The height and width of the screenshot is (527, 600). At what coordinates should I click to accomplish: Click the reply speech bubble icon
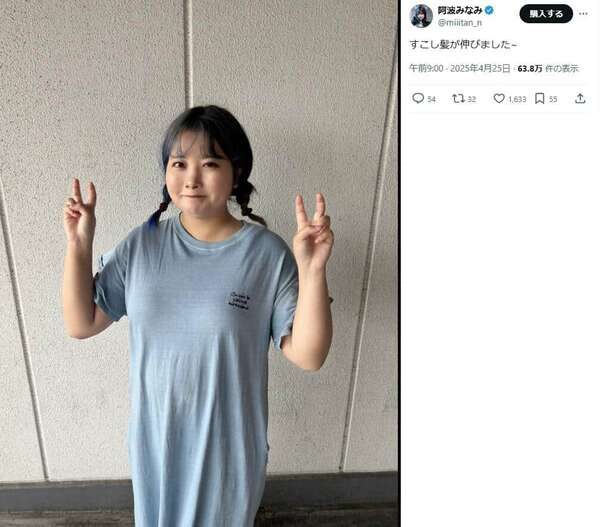pyautogui.click(x=418, y=98)
